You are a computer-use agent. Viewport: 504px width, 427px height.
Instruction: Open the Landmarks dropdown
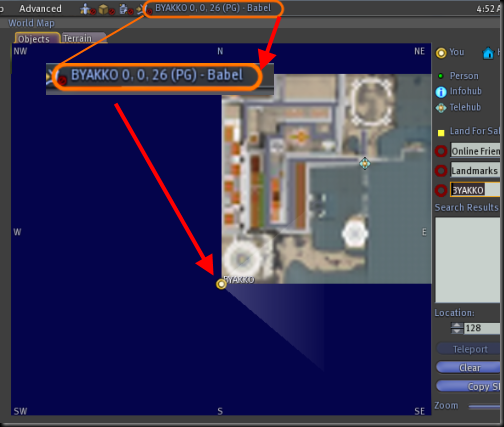pos(475,170)
